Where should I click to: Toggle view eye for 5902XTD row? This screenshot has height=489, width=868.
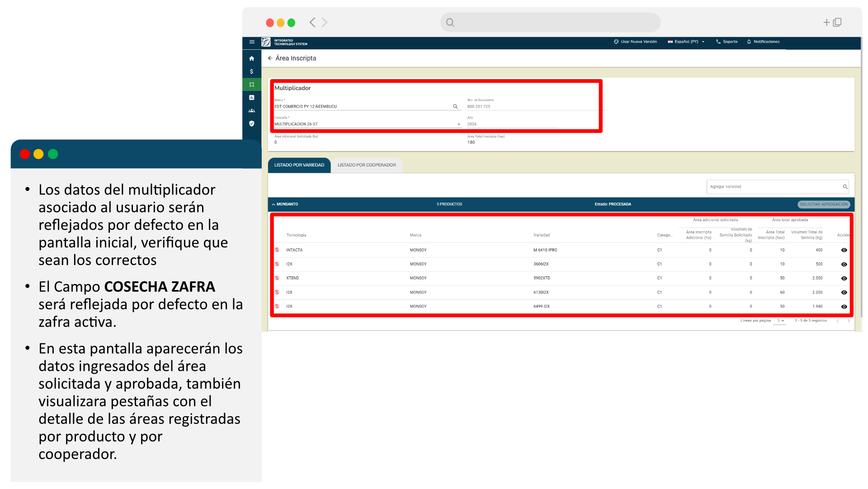pyautogui.click(x=844, y=279)
